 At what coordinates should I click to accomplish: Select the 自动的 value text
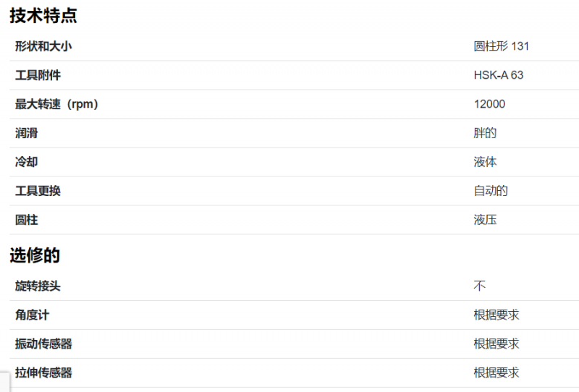[x=491, y=191]
